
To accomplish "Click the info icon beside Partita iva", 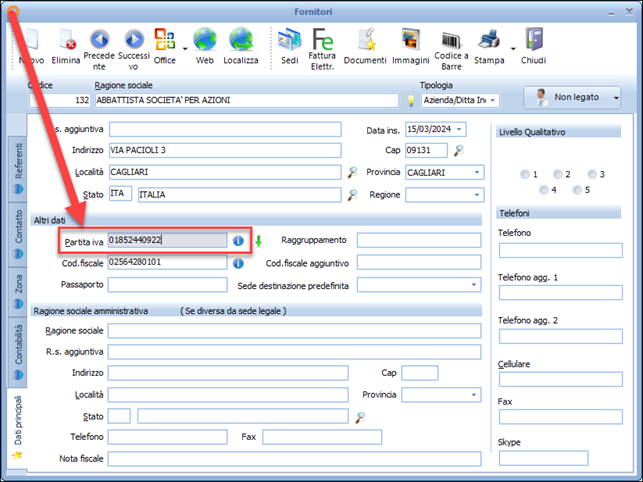I will pyautogui.click(x=238, y=241).
